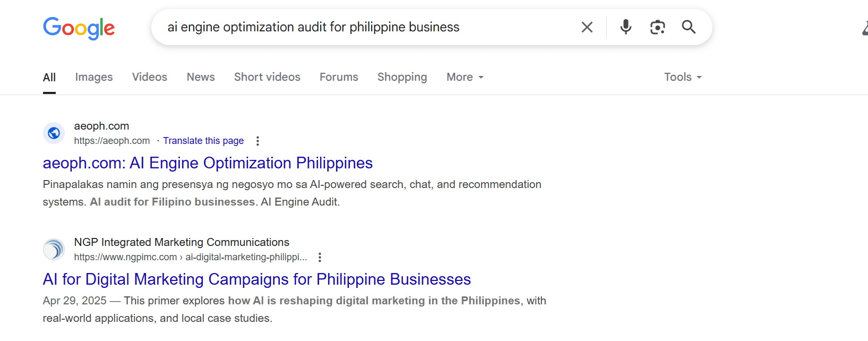Image resolution: width=868 pixels, height=341 pixels.
Task: Clear the search query with X icon
Action: point(587,27)
